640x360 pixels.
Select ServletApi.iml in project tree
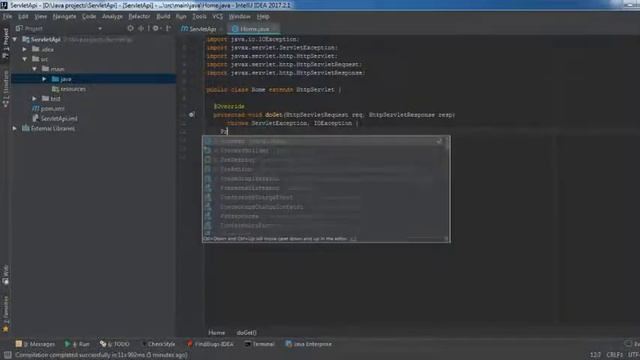tap(59, 118)
